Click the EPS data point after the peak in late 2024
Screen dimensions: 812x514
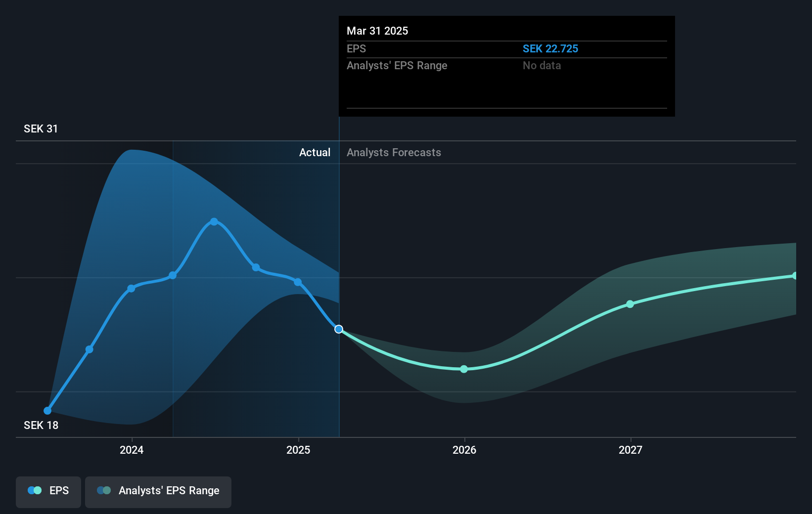[256, 267]
